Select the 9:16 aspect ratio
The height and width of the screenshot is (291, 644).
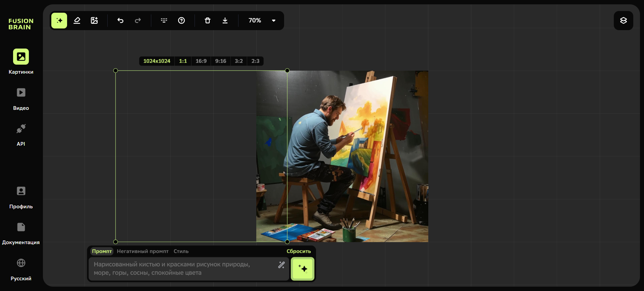coord(220,61)
